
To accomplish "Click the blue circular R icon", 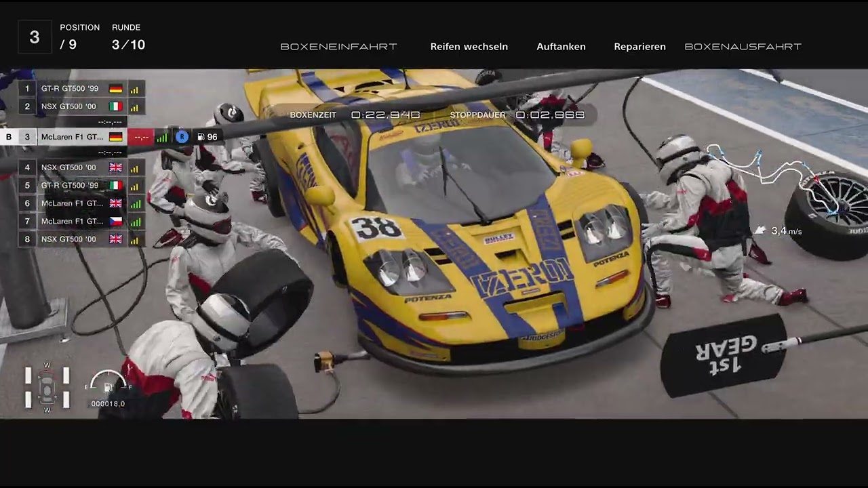I will [x=182, y=137].
